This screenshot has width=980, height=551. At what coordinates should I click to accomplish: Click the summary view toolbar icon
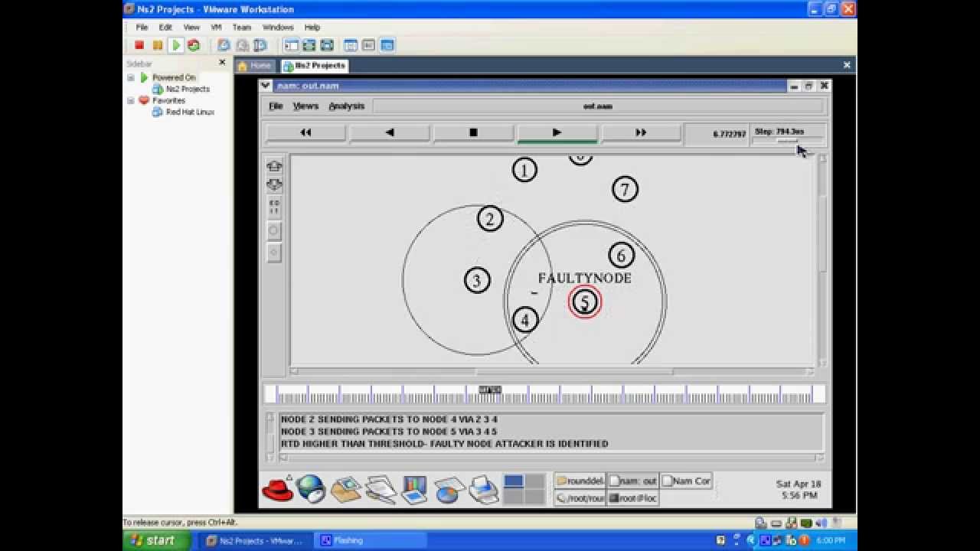[x=351, y=45]
